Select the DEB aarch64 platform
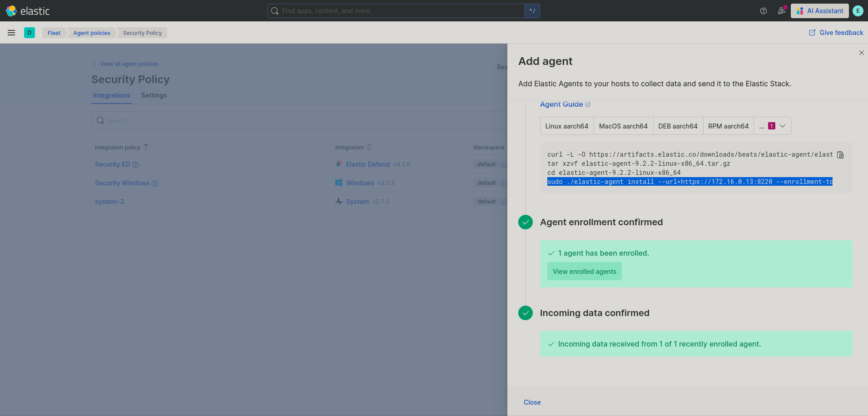The width and height of the screenshot is (868, 416). 678,126
